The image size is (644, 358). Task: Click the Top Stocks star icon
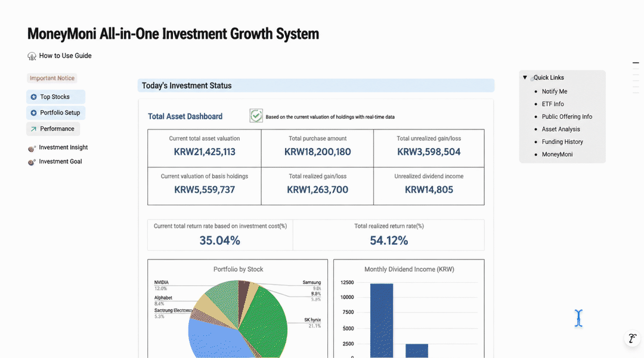pyautogui.click(x=33, y=97)
